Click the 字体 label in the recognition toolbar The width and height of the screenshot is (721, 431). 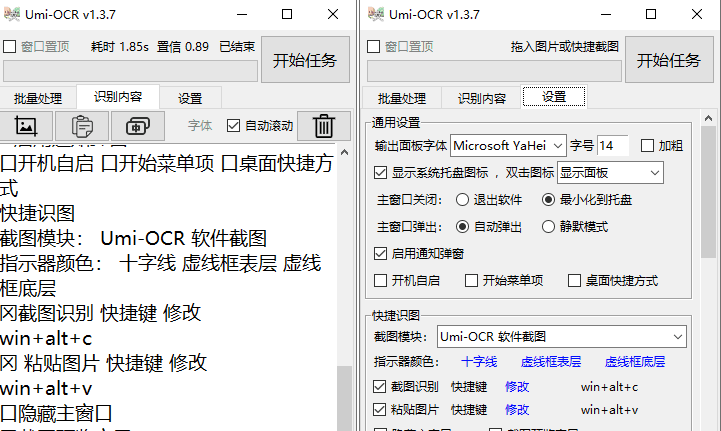(x=200, y=126)
